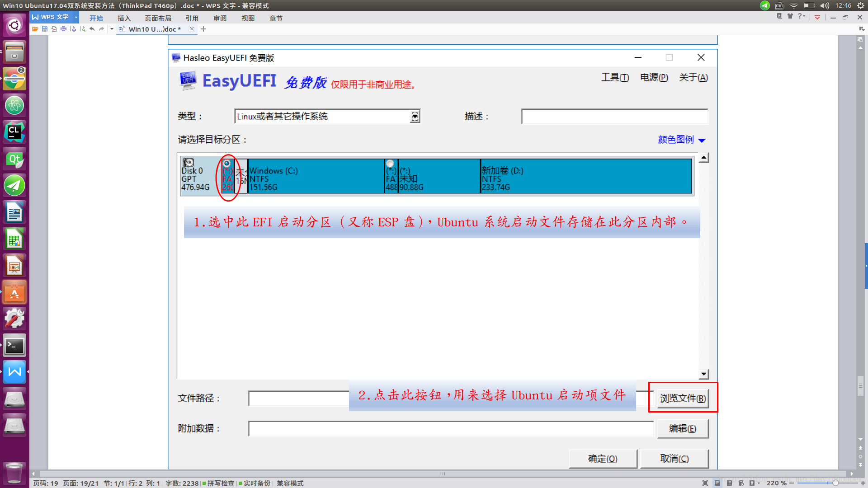The height and width of the screenshot is (488, 868).
Task: Close the Win10 U...doc document tab
Action: tap(192, 29)
